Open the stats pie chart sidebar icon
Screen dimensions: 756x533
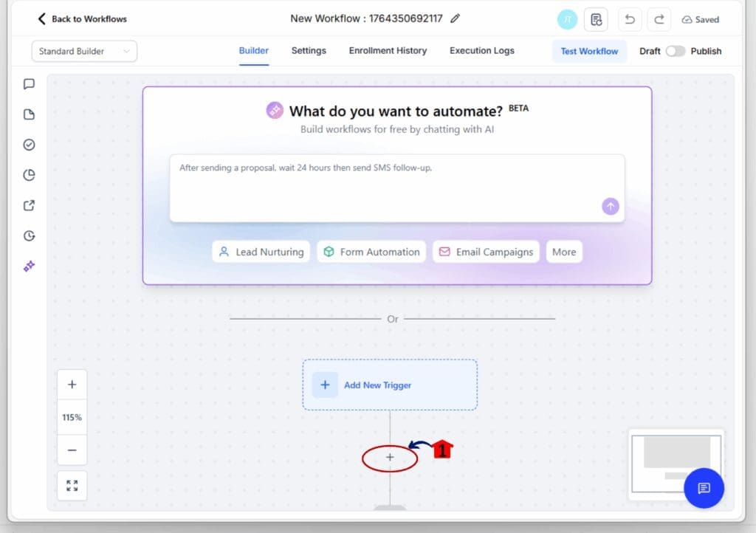(x=28, y=175)
